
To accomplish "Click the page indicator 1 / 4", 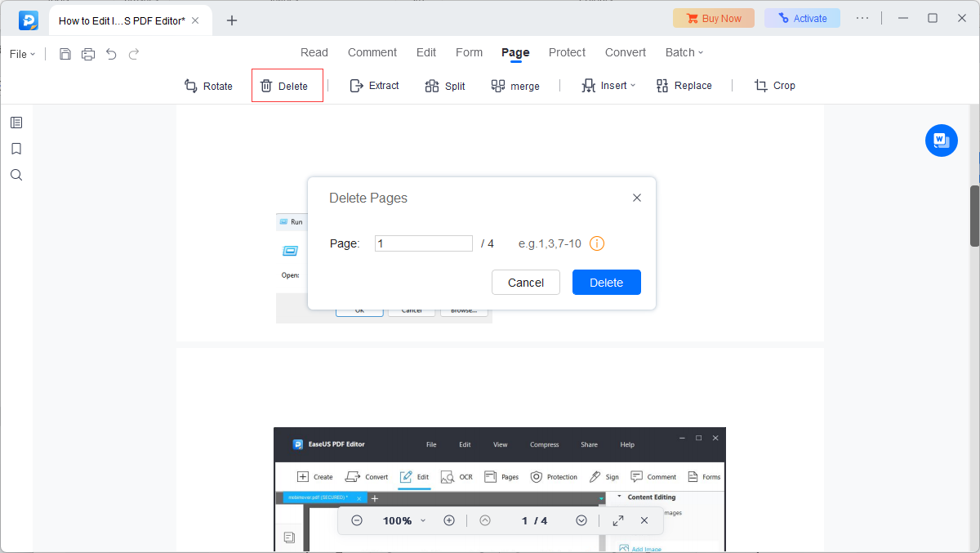I will pyautogui.click(x=535, y=520).
